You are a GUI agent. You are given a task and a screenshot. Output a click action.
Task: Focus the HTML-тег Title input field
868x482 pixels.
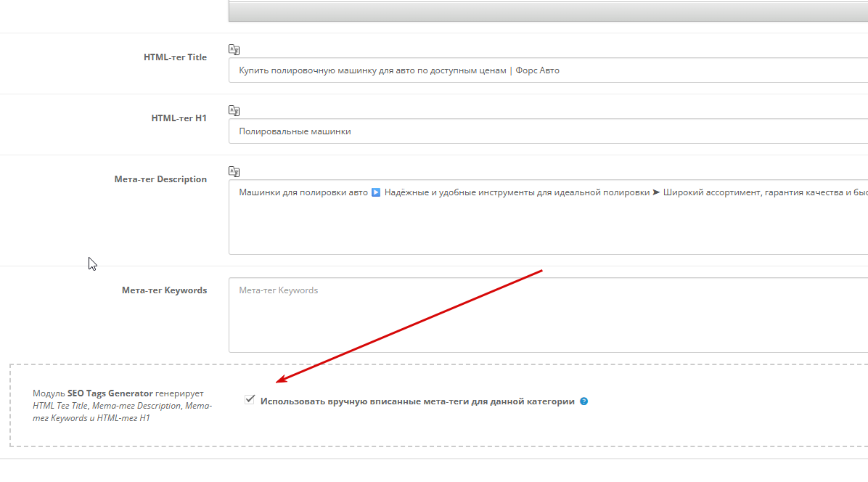point(548,70)
